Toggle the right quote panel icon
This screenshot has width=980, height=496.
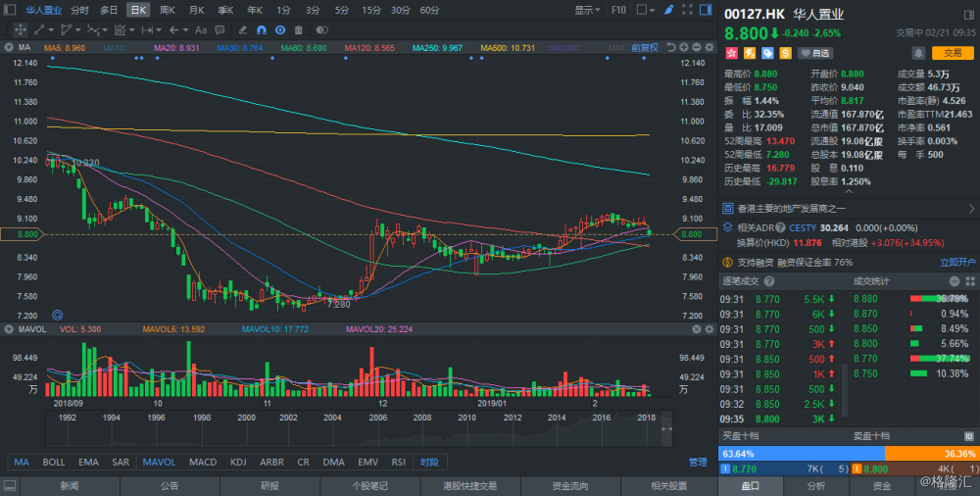[706, 10]
